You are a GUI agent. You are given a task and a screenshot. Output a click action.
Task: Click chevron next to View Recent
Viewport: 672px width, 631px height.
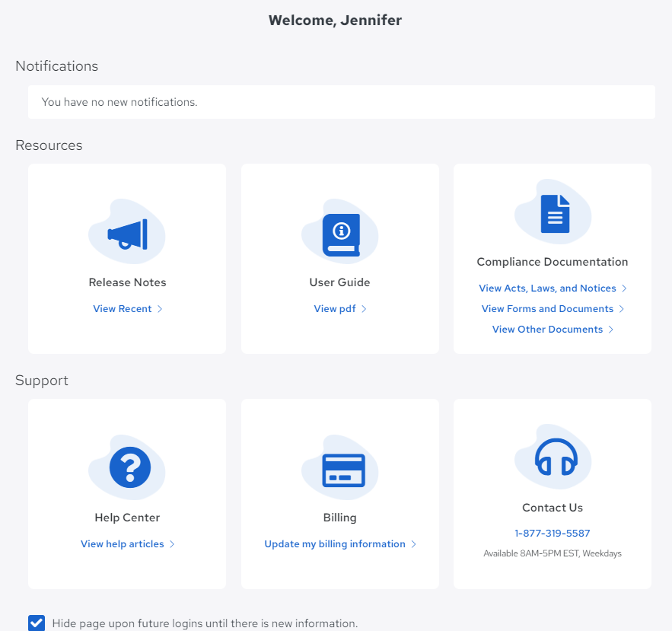point(160,309)
